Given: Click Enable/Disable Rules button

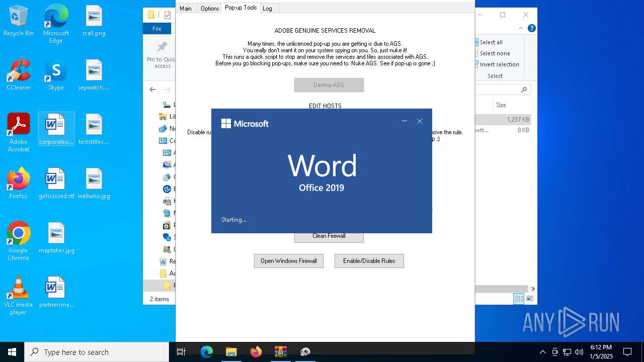Looking at the screenshot, I should 369,261.
